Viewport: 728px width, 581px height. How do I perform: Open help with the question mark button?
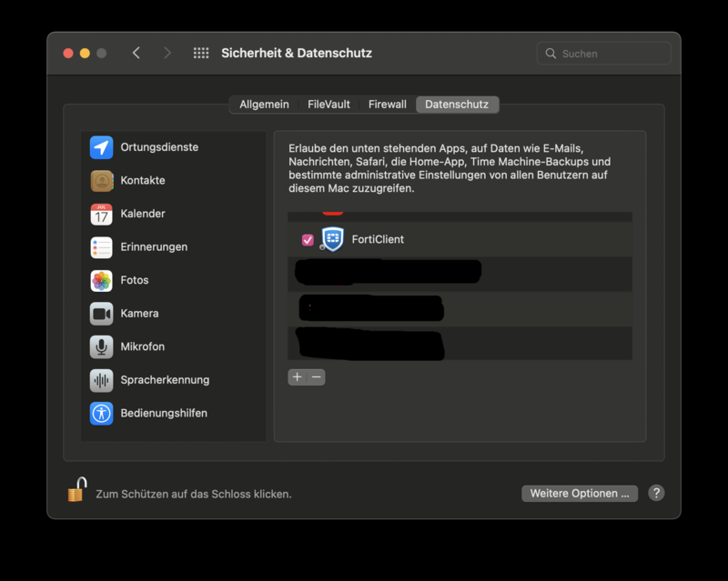[x=656, y=494]
